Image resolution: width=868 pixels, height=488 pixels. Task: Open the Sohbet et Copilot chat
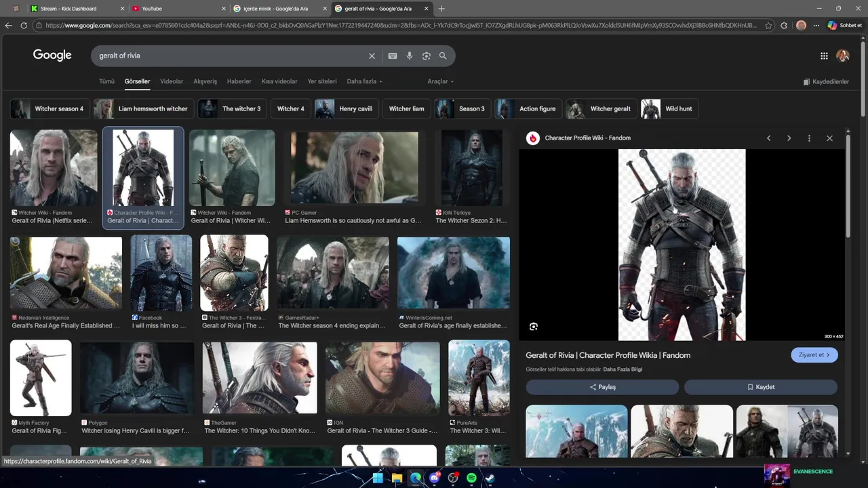click(x=845, y=26)
